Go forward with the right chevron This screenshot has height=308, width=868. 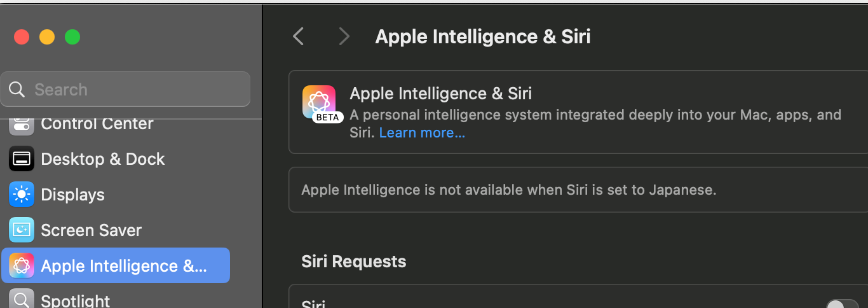coord(344,36)
